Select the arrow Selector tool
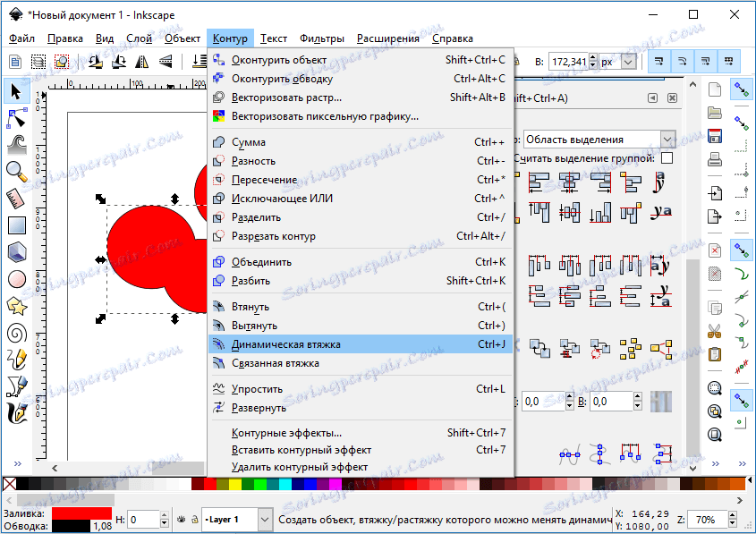Screen dimensions: 756x534 [16, 91]
